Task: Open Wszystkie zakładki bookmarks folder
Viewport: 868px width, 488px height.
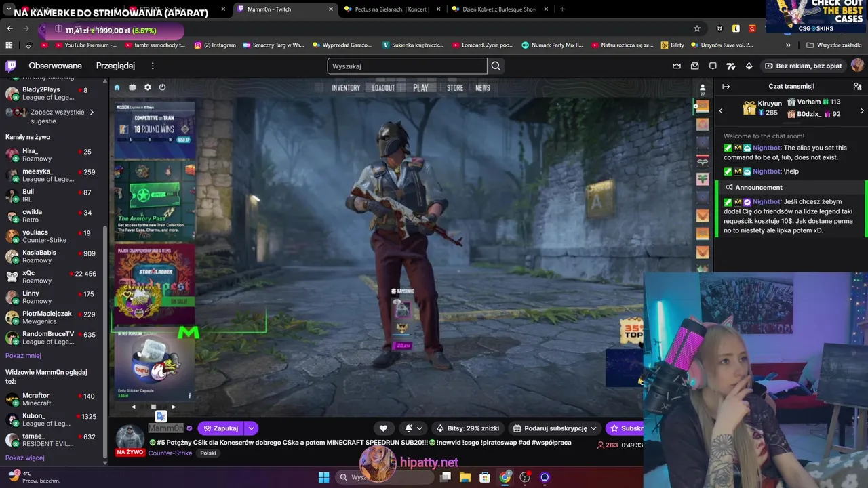Action: (833, 45)
